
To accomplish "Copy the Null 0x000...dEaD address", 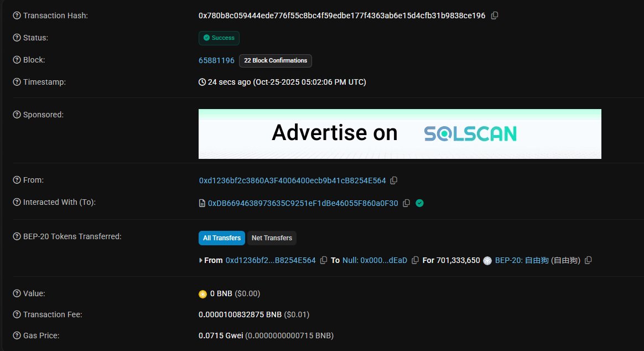I will pyautogui.click(x=415, y=260).
